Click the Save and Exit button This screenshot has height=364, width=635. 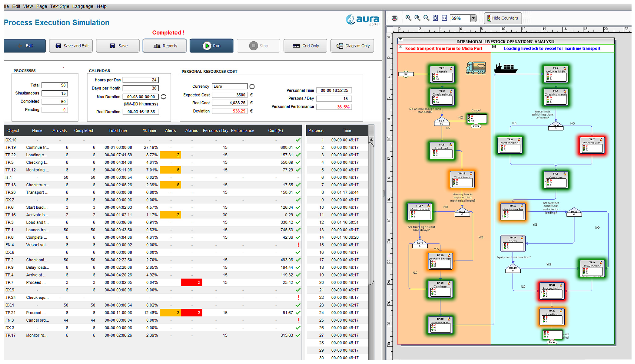tap(71, 46)
